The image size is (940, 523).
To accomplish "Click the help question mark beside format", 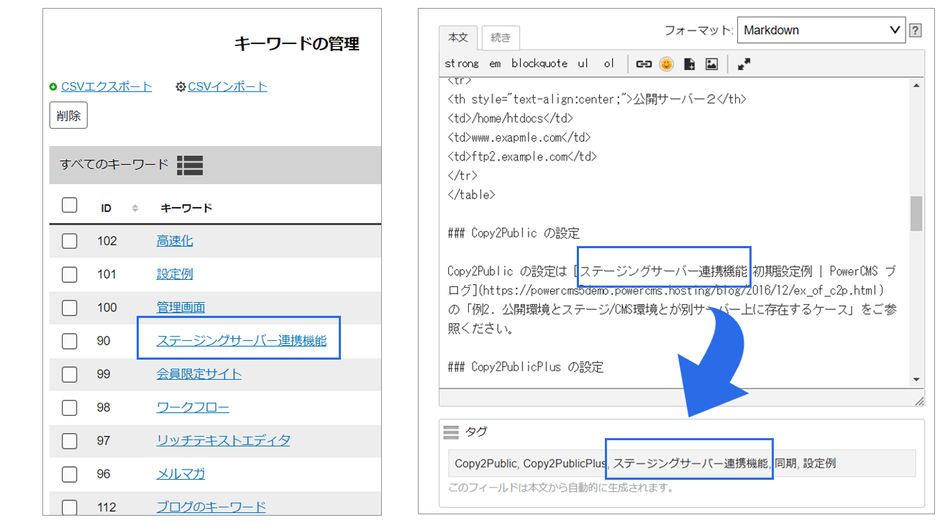I will coord(915,31).
